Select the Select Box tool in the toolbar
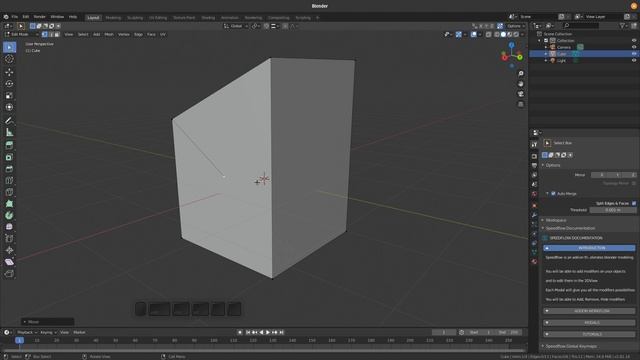This screenshot has width=640, height=360. 9,47
